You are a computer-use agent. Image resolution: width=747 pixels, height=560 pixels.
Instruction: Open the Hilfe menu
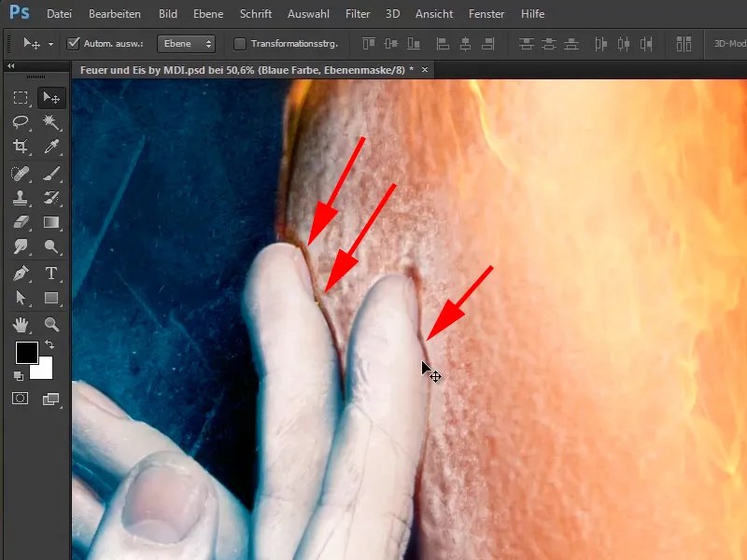coord(532,14)
